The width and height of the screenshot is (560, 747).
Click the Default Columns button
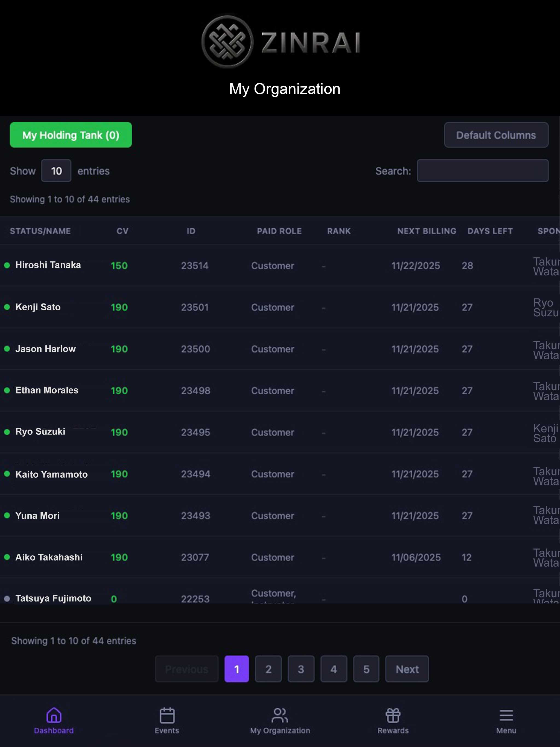pos(496,135)
